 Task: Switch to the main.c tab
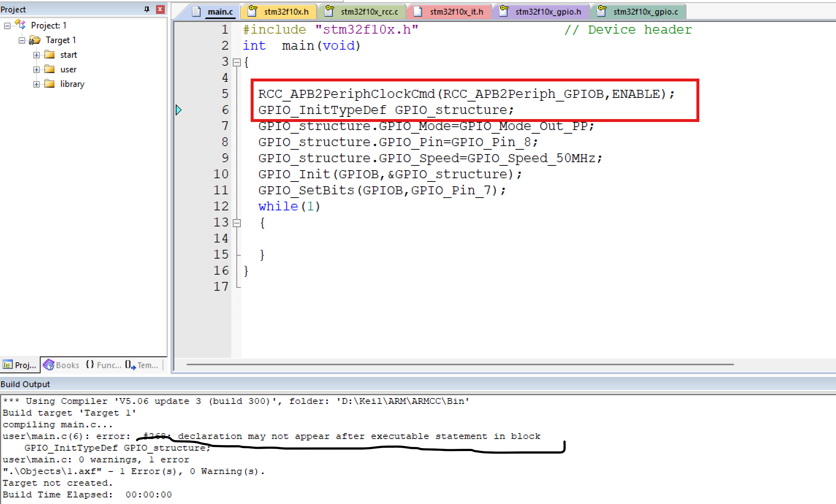(220, 12)
